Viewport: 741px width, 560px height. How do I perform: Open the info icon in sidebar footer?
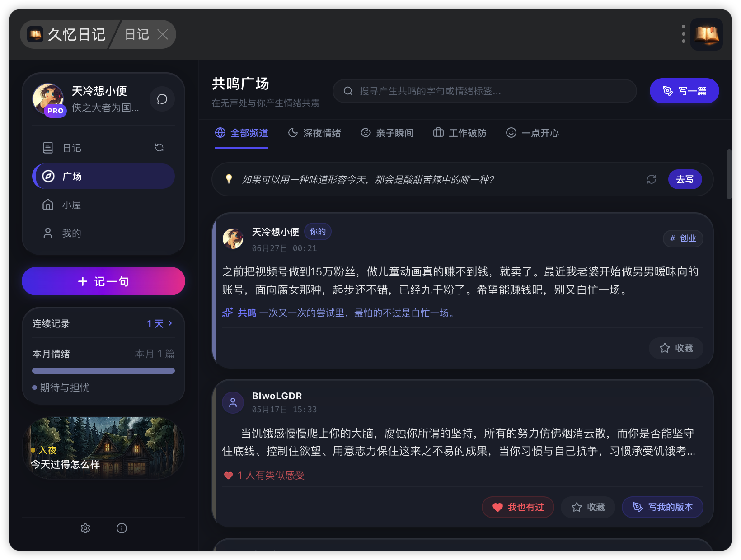[x=122, y=528]
